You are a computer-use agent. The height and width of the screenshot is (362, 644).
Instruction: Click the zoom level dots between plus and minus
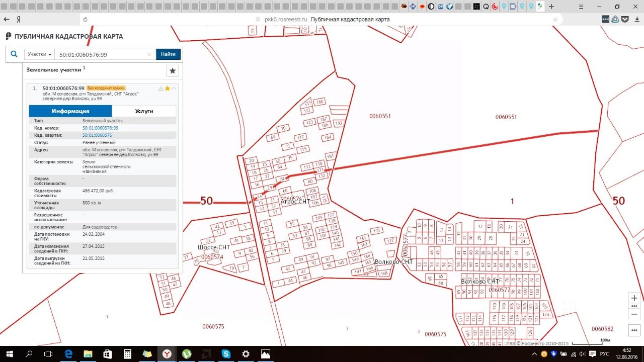point(634,306)
